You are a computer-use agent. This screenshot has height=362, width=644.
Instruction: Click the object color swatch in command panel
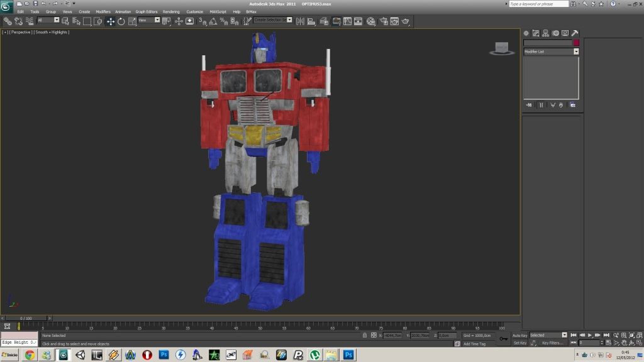click(x=576, y=43)
